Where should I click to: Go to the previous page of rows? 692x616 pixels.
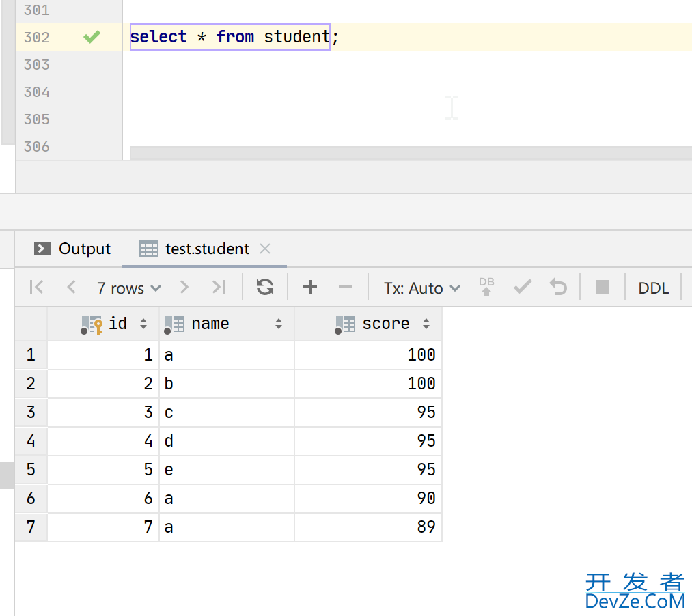[71, 288]
